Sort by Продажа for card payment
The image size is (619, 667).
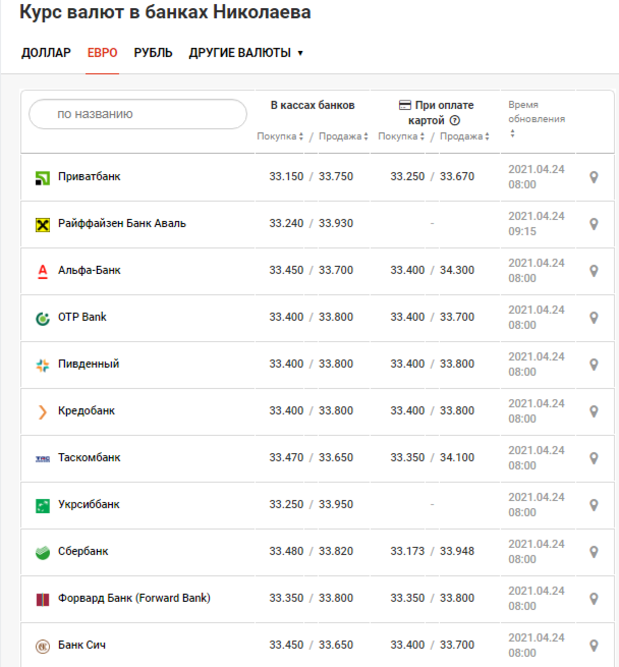[465, 137]
